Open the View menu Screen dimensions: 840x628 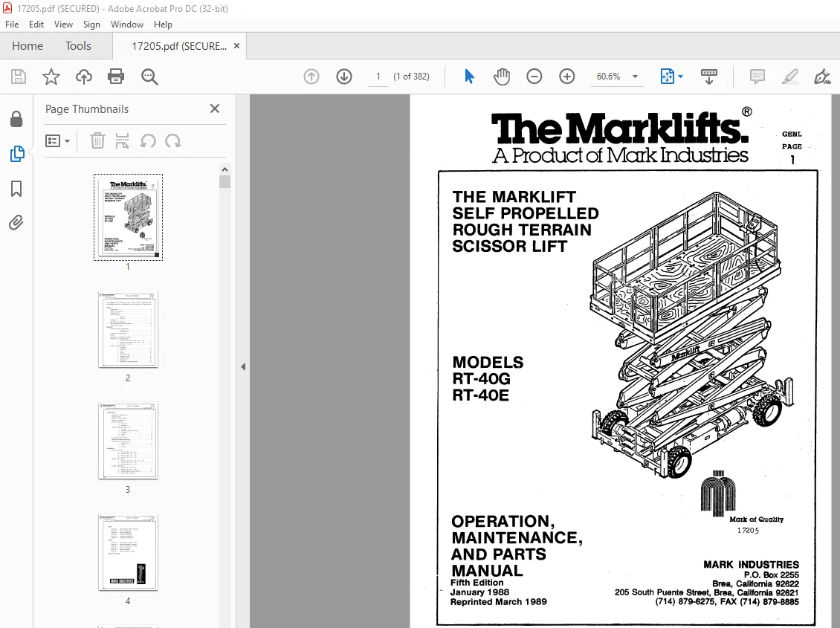[x=63, y=24]
